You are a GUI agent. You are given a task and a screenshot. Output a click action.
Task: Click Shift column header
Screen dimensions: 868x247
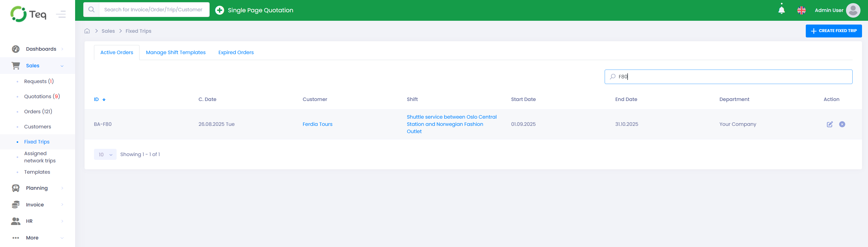coord(412,99)
